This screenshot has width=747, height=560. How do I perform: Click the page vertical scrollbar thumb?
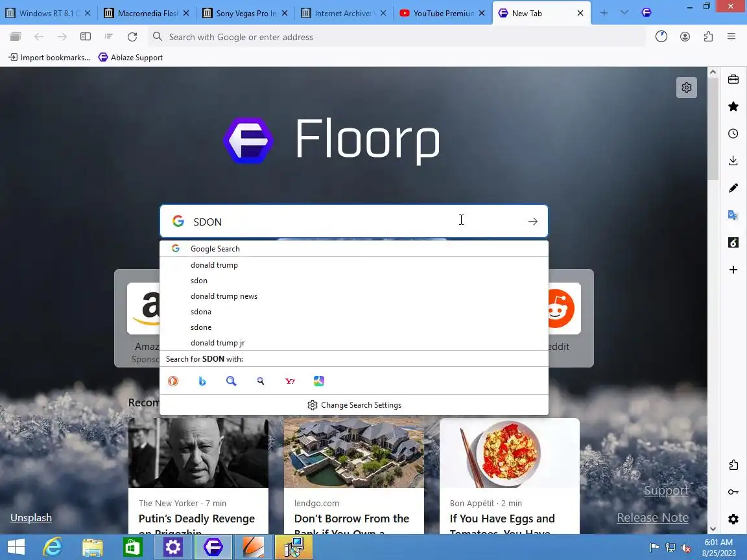[x=712, y=128]
